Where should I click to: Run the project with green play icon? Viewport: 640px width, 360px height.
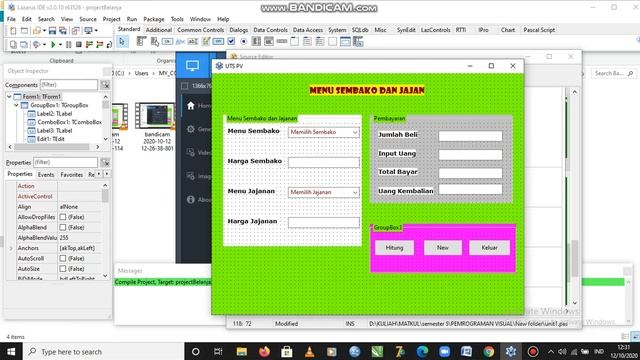[x=53, y=44]
